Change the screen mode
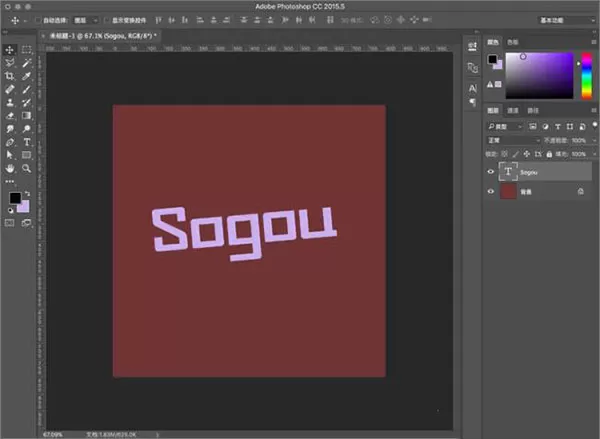Viewport: 600px width, 439px height. tap(26, 223)
